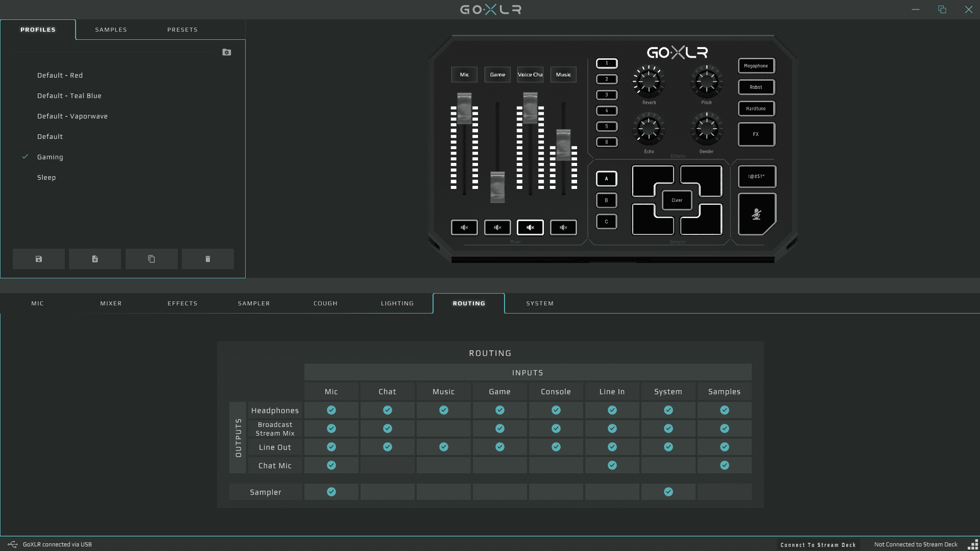Switch to the Presets tab
This screenshot has height=551, width=980.
click(x=182, y=30)
